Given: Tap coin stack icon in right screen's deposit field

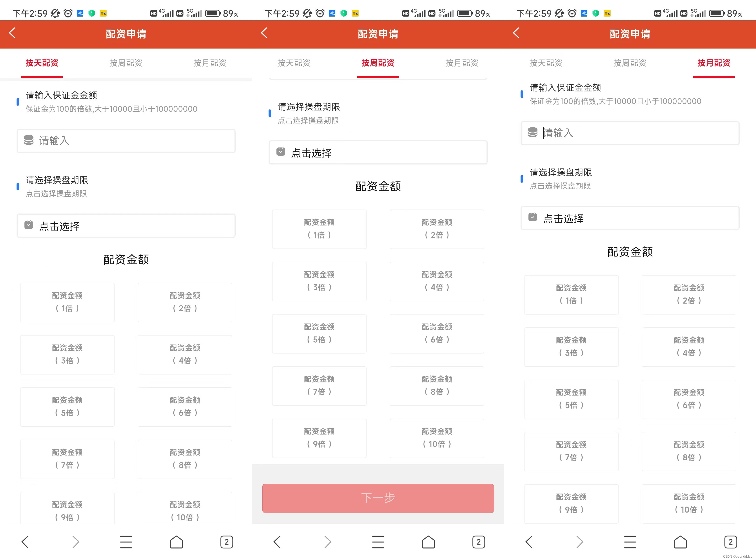Looking at the screenshot, I should point(533,132).
